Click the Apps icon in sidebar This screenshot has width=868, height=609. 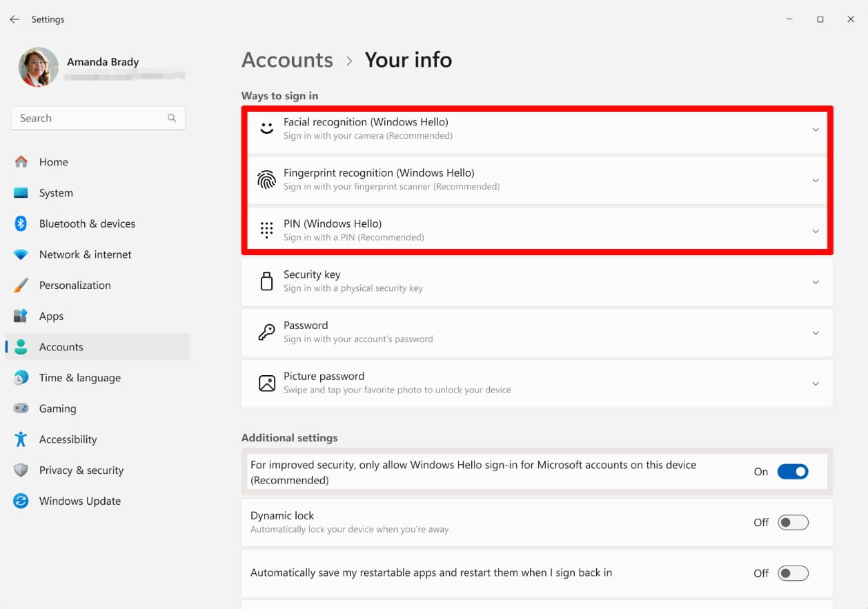click(21, 316)
